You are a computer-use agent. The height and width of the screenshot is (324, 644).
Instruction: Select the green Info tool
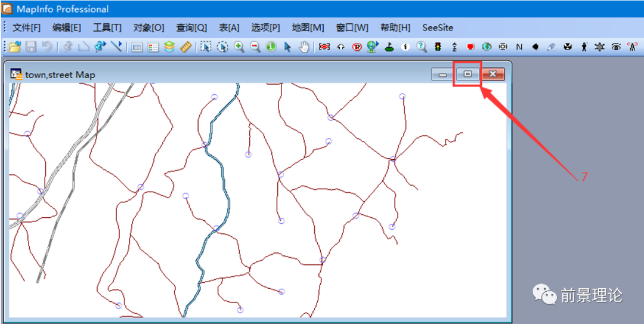coord(271,47)
